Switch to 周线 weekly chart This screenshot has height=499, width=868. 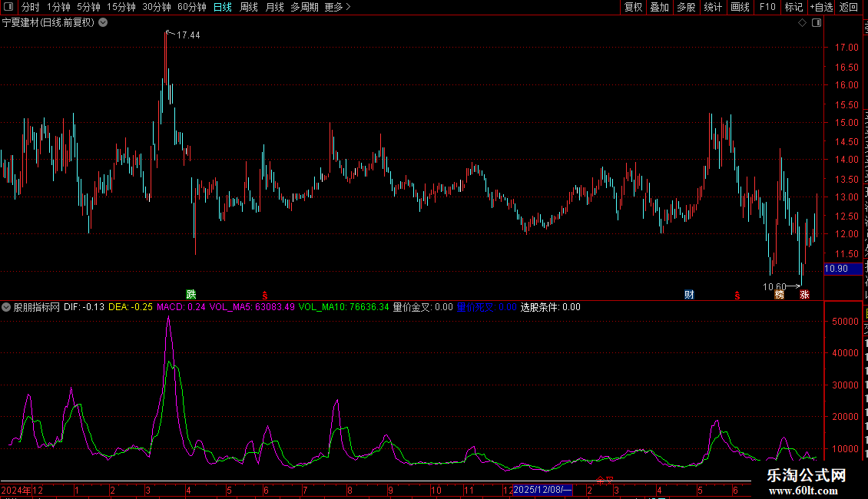pyautogui.click(x=249, y=7)
